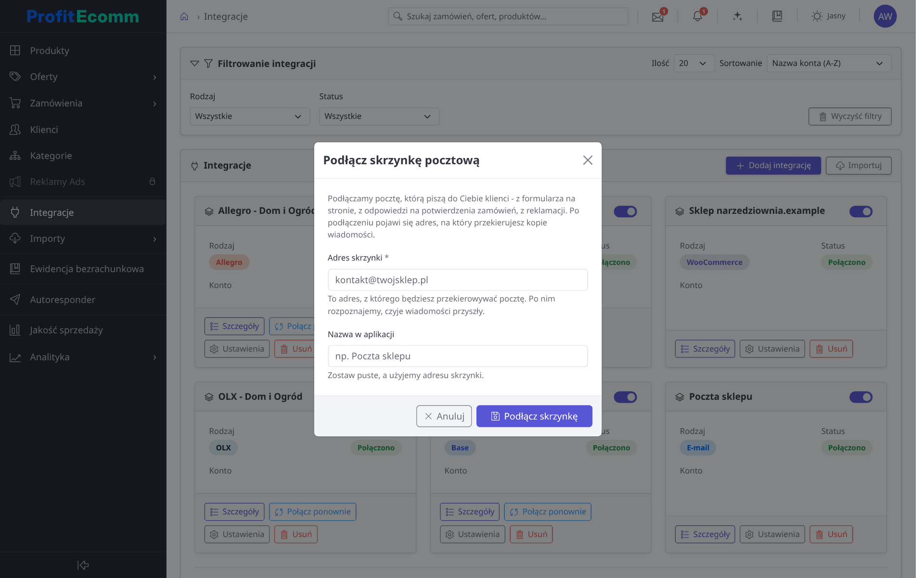Close the mailbox dialog with X
Screen dimensions: 924x578
[x=588, y=160]
